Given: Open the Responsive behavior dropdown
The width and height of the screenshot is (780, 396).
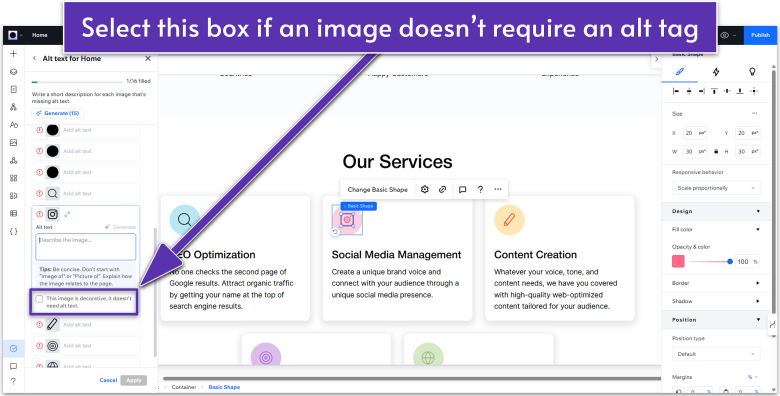Looking at the screenshot, I should [716, 188].
